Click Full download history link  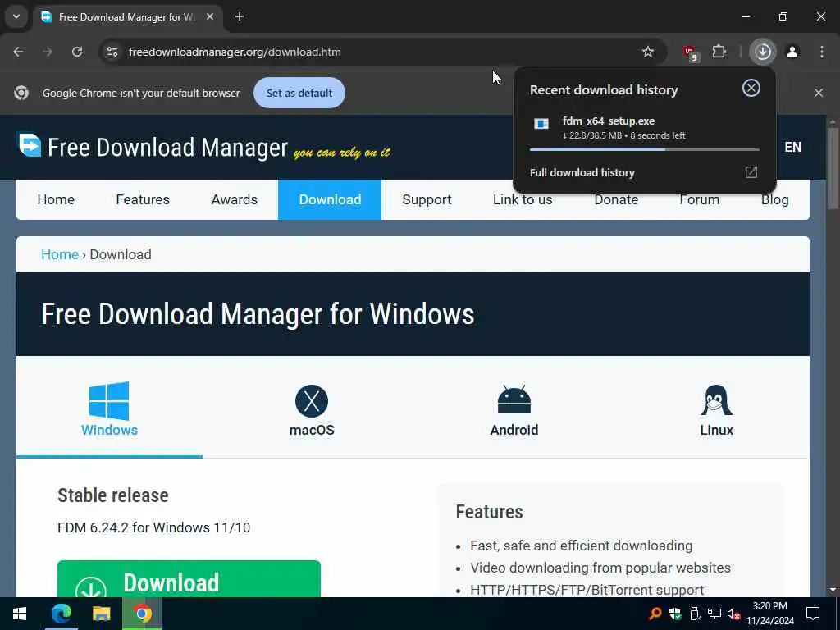tap(582, 172)
